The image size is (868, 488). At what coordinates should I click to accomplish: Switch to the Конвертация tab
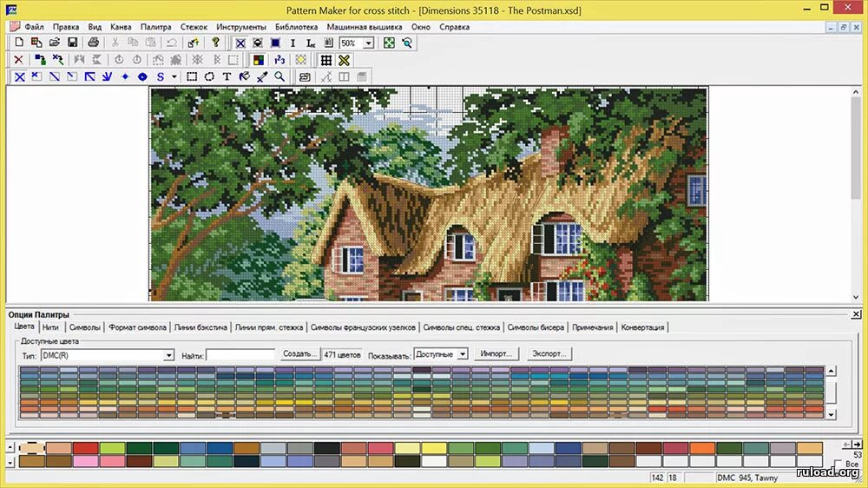click(x=642, y=327)
